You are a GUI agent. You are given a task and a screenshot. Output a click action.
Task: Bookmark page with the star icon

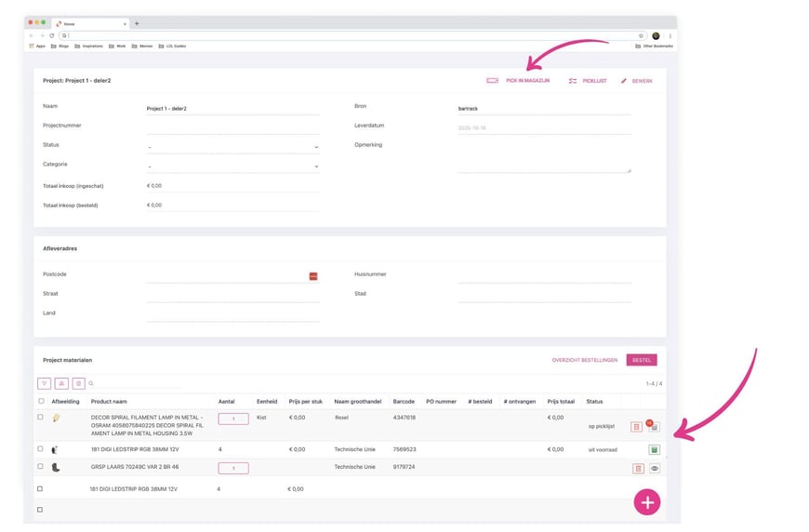tap(641, 35)
